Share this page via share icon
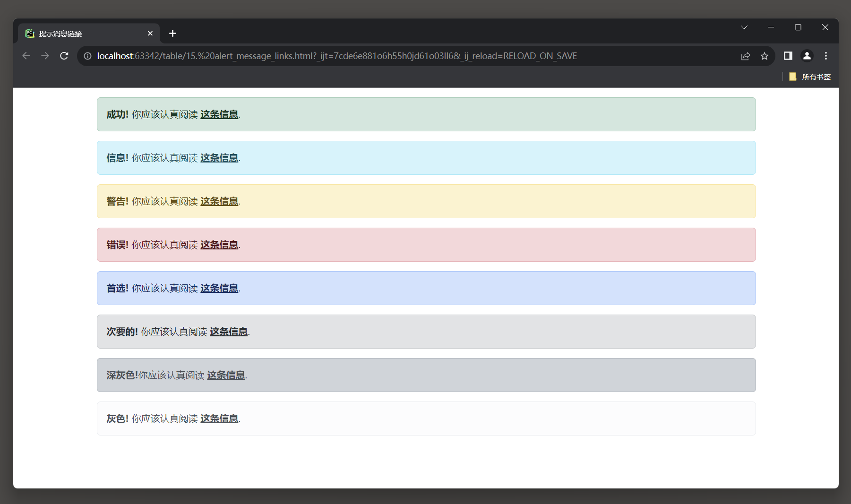Viewport: 851px width, 504px height. pos(746,56)
